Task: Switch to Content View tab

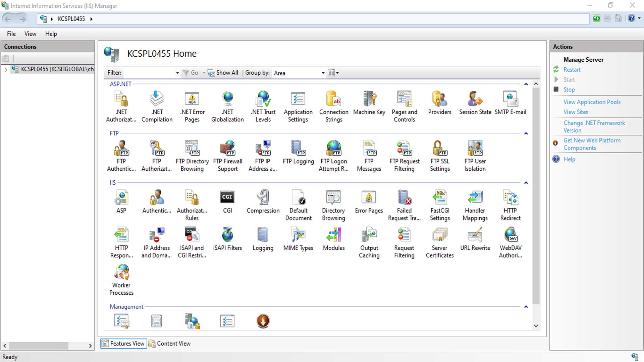Action: tap(170, 344)
